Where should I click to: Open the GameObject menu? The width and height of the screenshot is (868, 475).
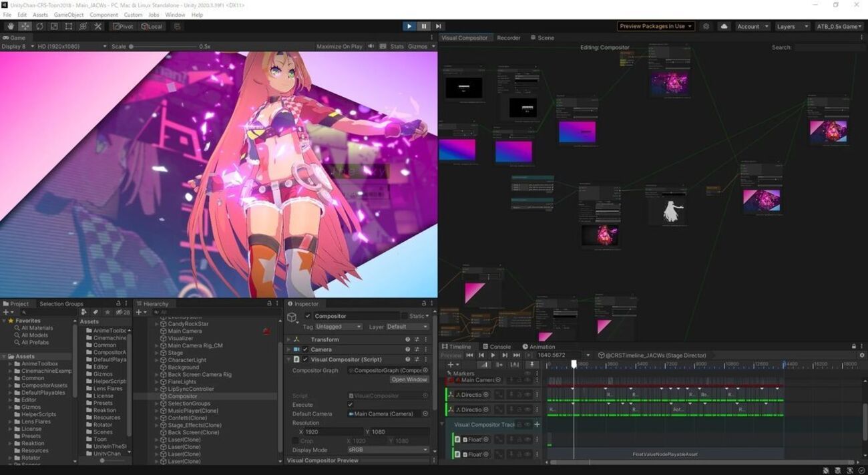(x=69, y=15)
